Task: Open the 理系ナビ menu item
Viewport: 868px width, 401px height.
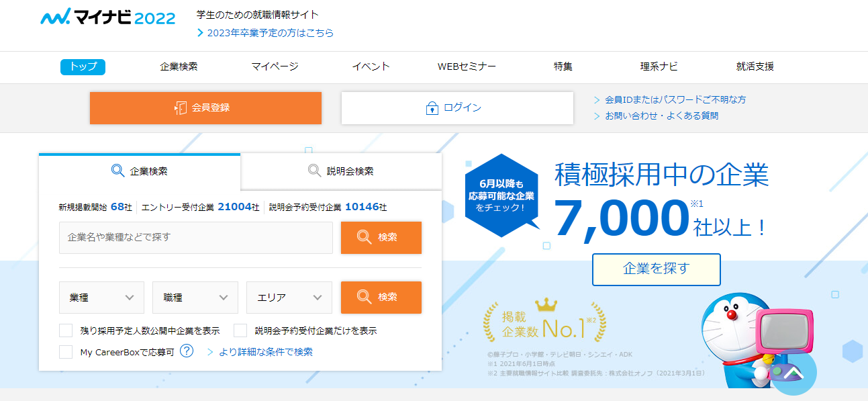Action: [659, 66]
